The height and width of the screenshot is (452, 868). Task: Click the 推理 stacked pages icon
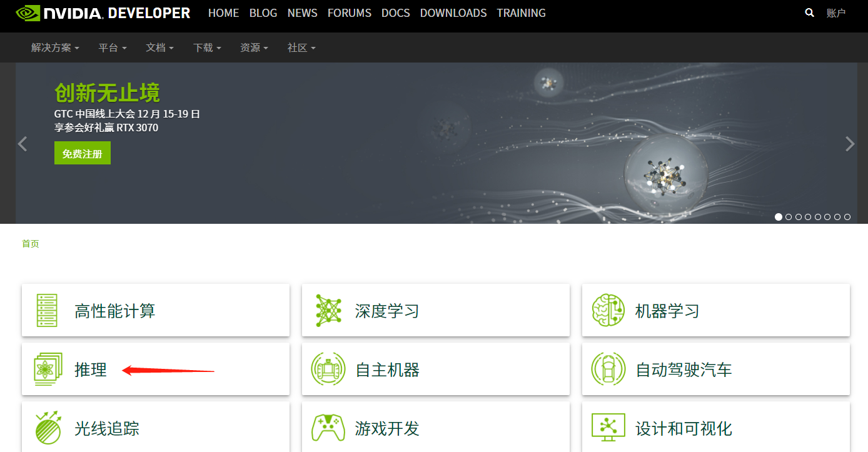coord(48,369)
